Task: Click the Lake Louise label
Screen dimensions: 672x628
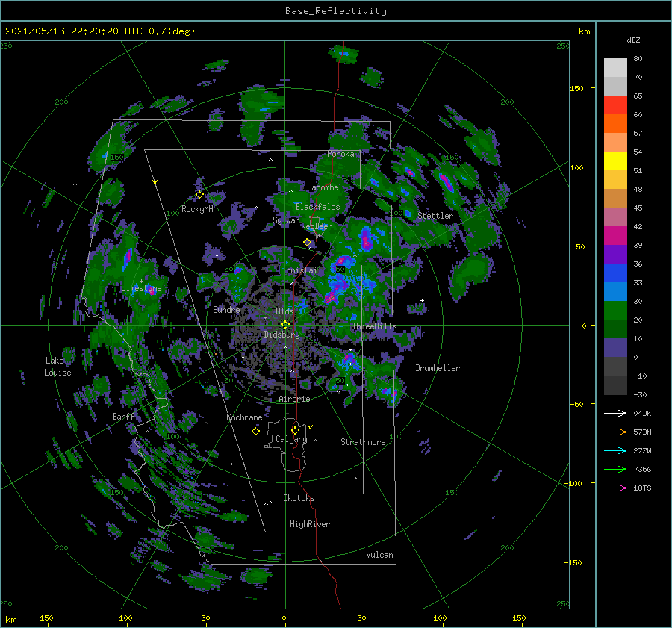Action: [57, 367]
